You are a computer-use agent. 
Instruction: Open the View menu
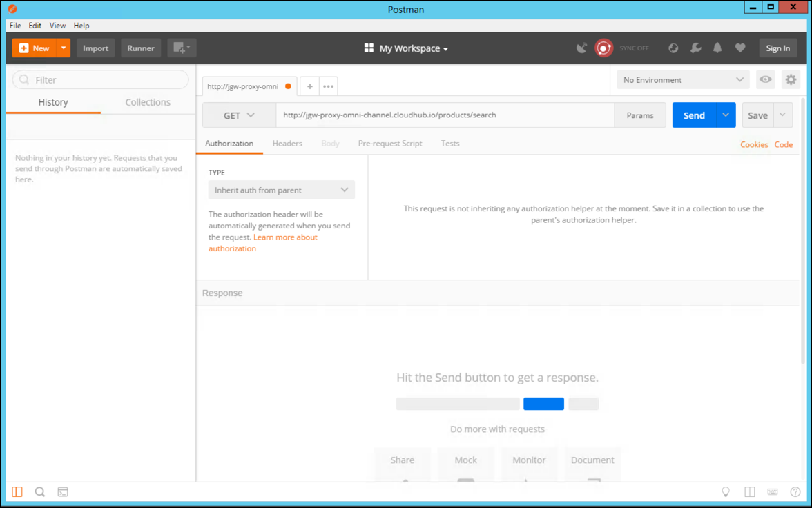tap(57, 26)
